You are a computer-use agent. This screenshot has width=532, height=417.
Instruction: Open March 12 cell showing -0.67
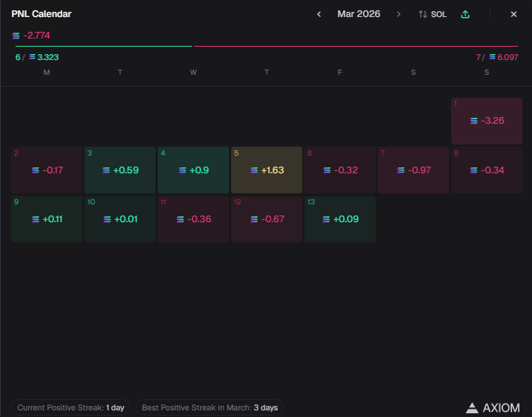pos(267,219)
